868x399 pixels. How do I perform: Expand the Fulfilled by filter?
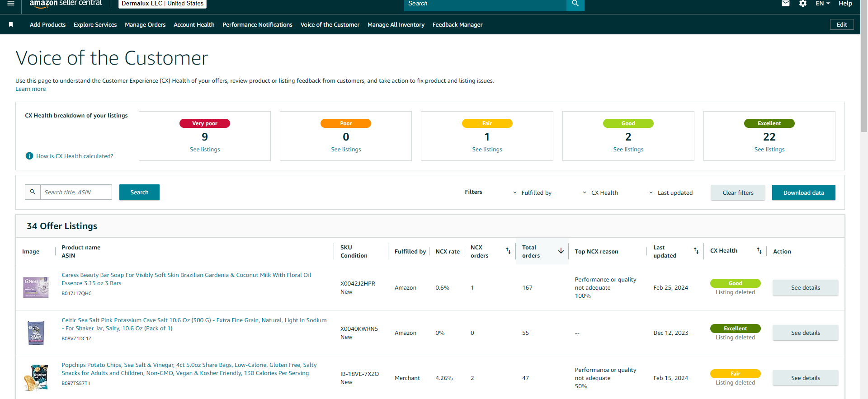click(x=532, y=192)
